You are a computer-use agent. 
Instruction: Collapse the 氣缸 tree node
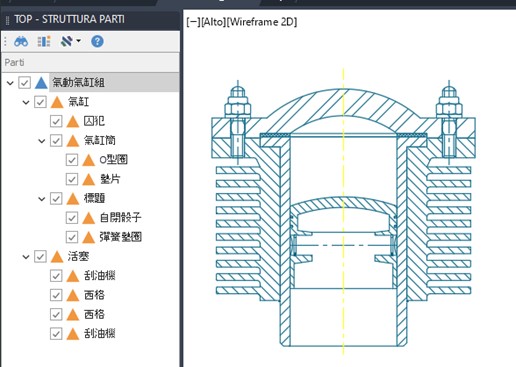point(26,102)
